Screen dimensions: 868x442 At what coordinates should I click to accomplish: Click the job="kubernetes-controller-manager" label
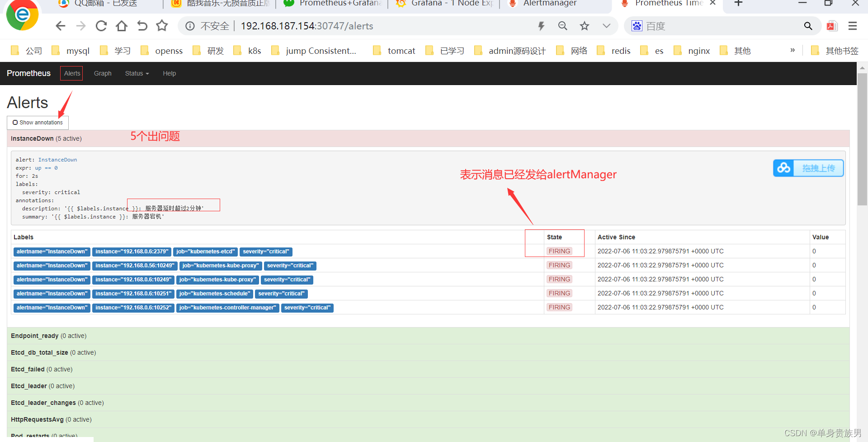227,308
